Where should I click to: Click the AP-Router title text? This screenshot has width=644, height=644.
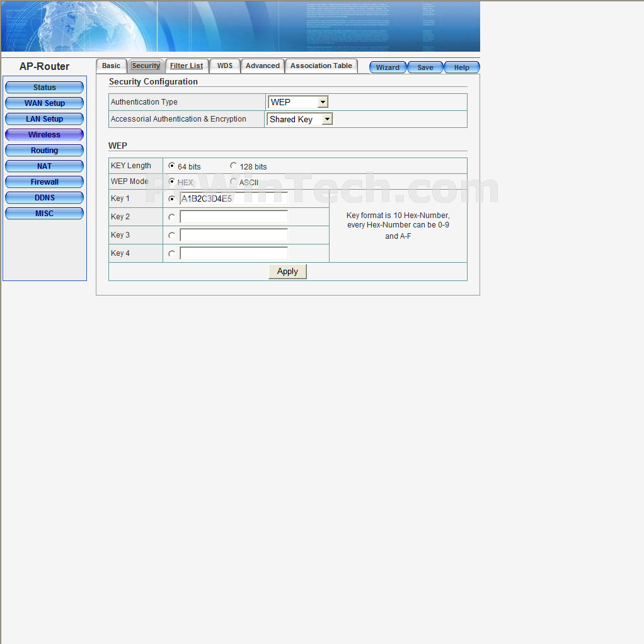pos(44,67)
